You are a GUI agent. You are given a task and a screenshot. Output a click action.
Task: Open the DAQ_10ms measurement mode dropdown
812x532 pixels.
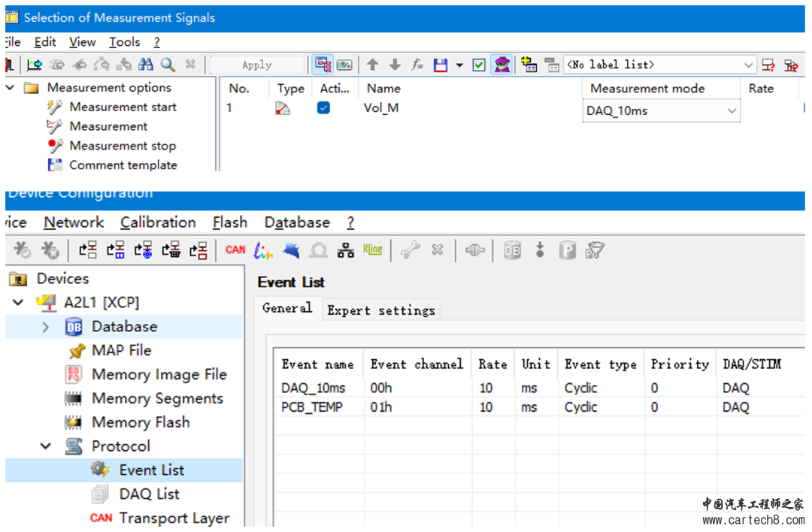[732, 110]
